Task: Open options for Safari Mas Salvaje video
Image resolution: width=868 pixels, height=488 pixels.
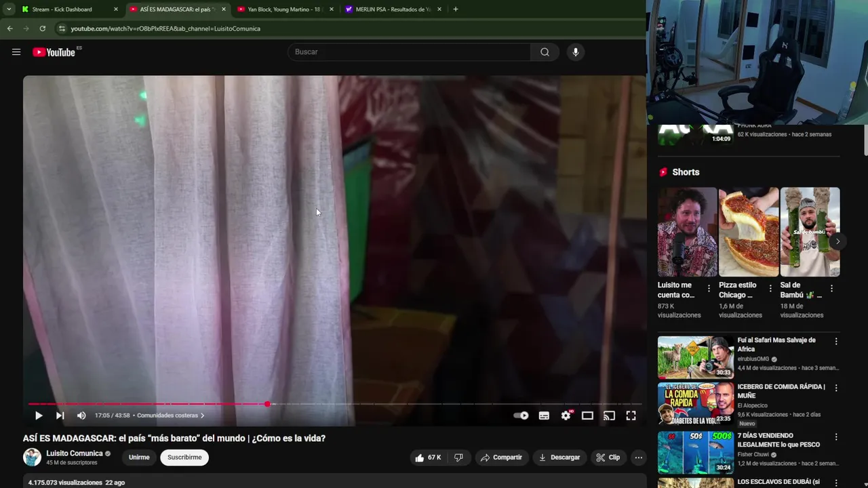Action: (x=836, y=342)
